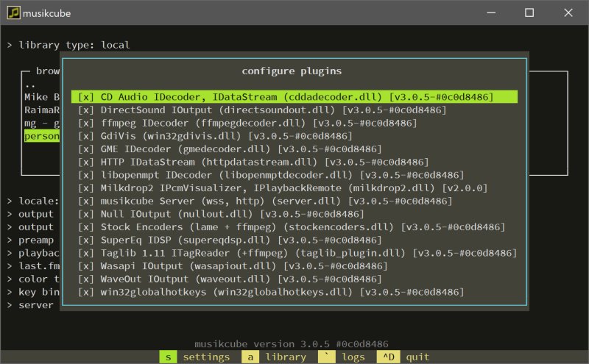
Task: Select Taglib 1.11 ITagReader plugin row
Action: [294, 253]
